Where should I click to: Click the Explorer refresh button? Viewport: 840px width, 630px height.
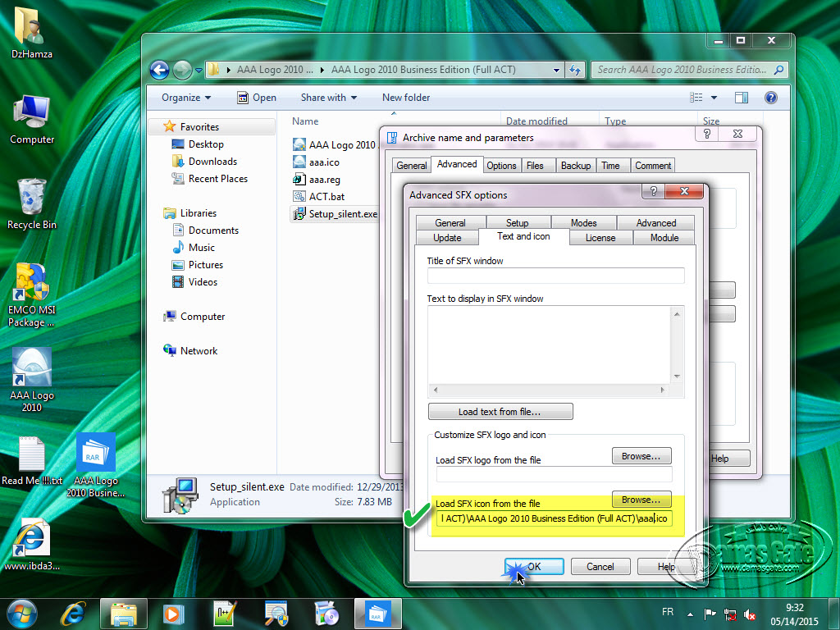click(575, 70)
